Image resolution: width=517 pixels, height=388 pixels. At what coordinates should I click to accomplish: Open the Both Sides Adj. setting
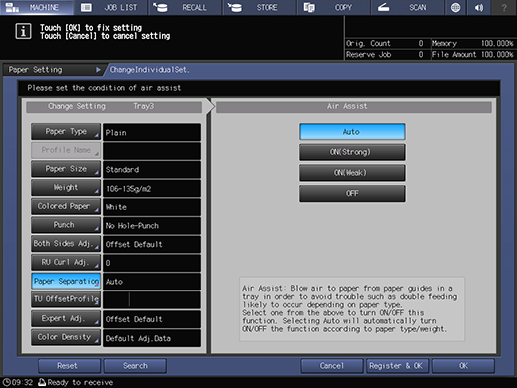pyautogui.click(x=66, y=244)
